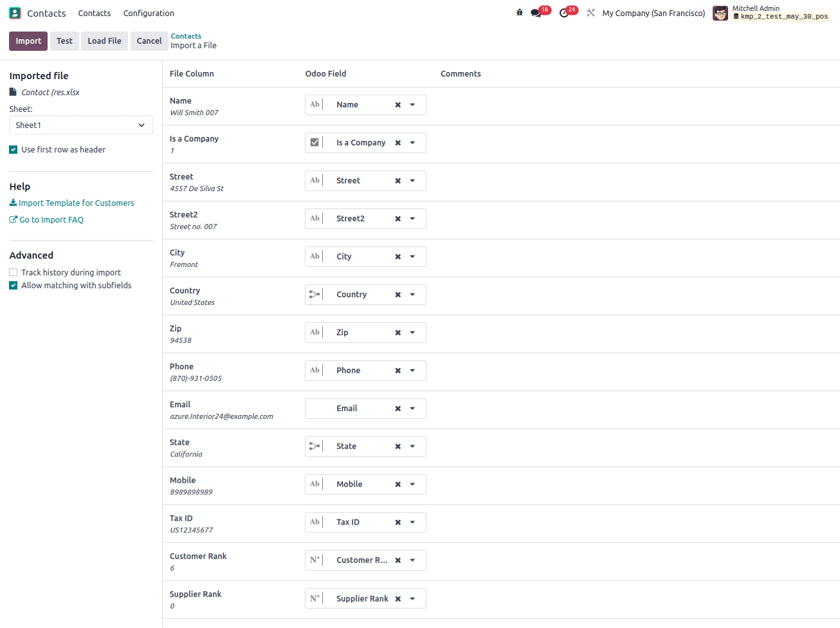Open the Contacts menu item

(x=95, y=13)
